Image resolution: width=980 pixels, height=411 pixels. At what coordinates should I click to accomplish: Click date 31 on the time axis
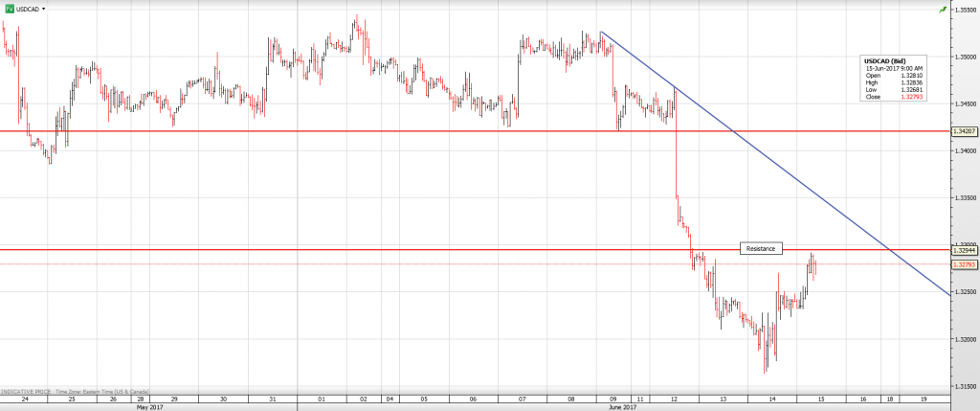pos(272,397)
